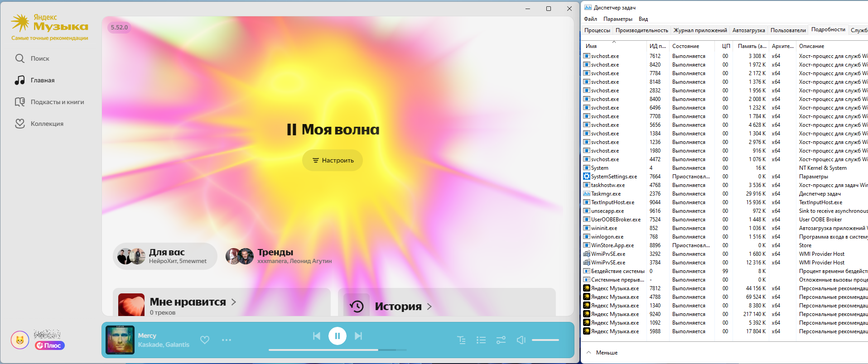This screenshot has height=364, width=868.
Task: Open artists Kaskade, Galantis link
Action: [164, 345]
